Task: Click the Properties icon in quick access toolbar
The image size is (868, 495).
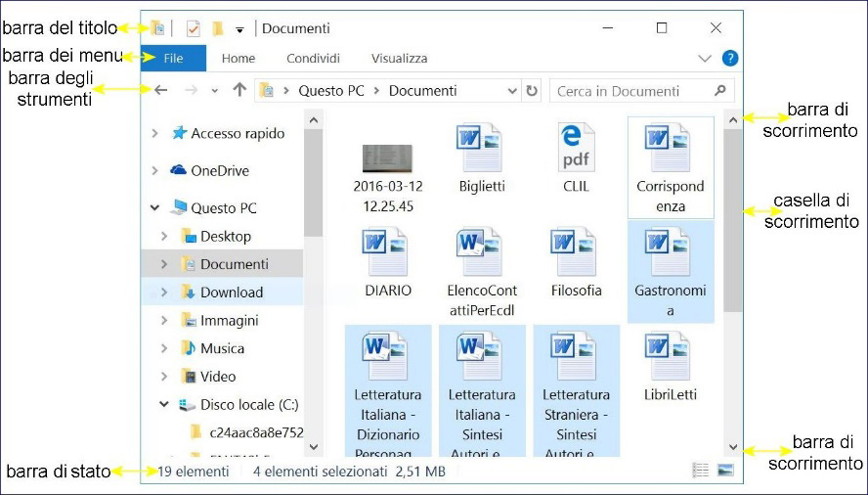Action: pyautogui.click(x=193, y=29)
